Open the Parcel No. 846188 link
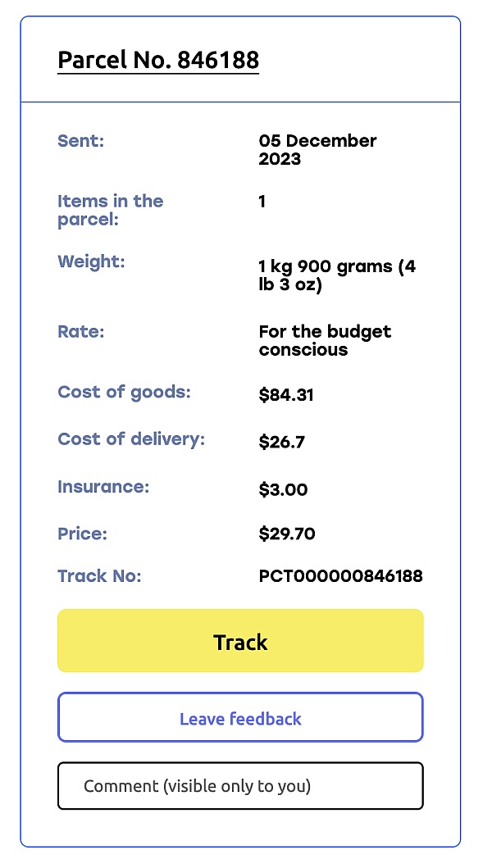Viewport: 492px width, 868px height. (x=158, y=60)
